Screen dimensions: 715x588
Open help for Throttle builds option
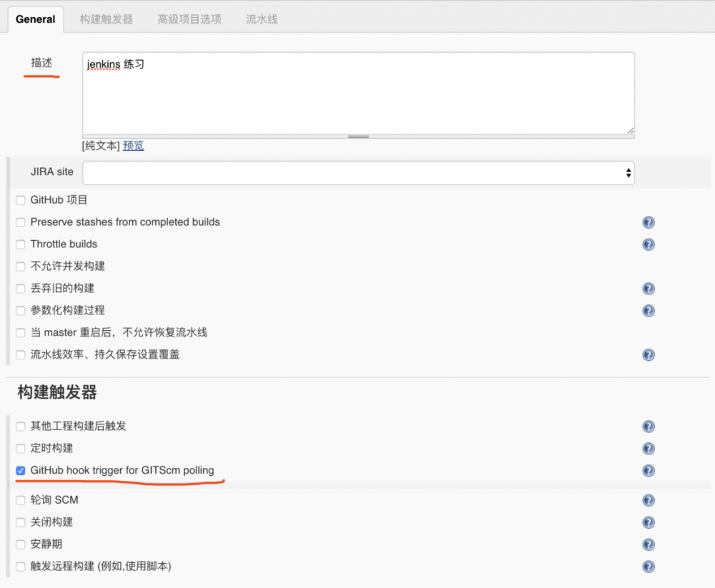point(648,244)
